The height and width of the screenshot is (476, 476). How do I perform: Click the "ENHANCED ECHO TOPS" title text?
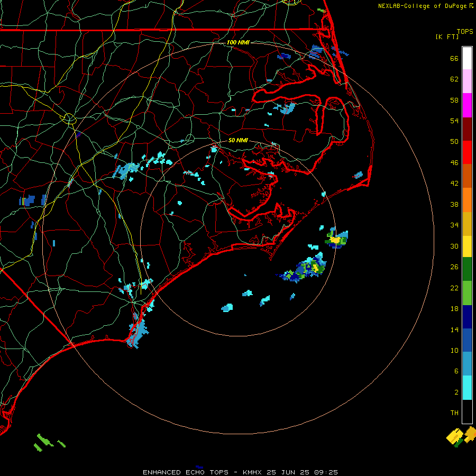(x=186, y=472)
